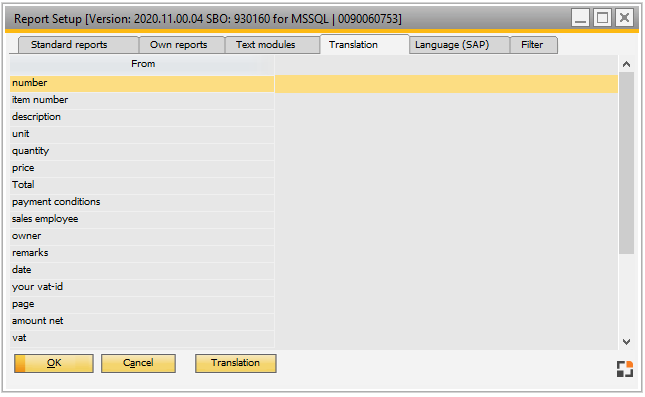Select the 'amount net' row
This screenshot has width=645, height=397.
[142, 321]
